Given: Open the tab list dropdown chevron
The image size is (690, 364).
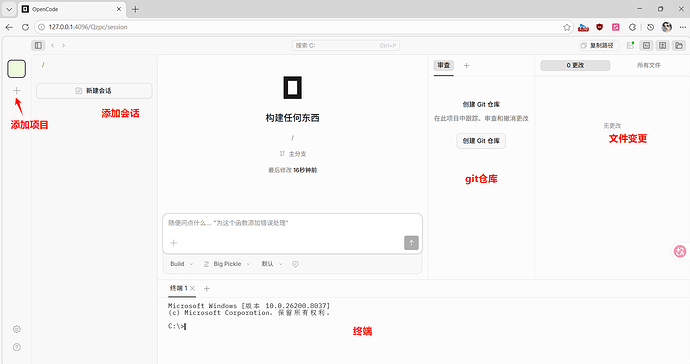Looking at the screenshot, I should (9, 9).
